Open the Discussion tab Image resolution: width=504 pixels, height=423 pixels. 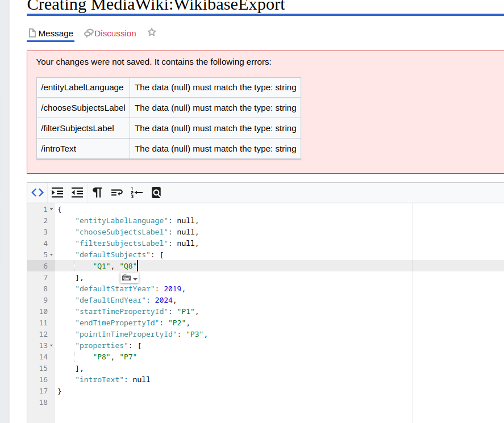click(x=110, y=33)
